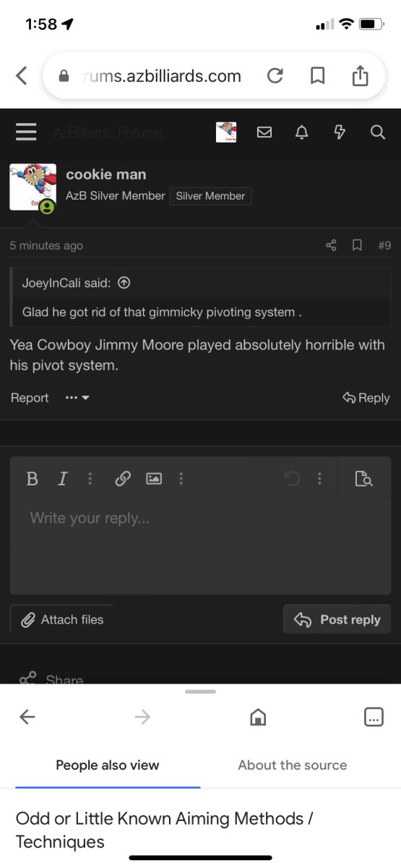The image size is (401, 868).
Task: Toggle the preview mode icon
Action: 363,478
